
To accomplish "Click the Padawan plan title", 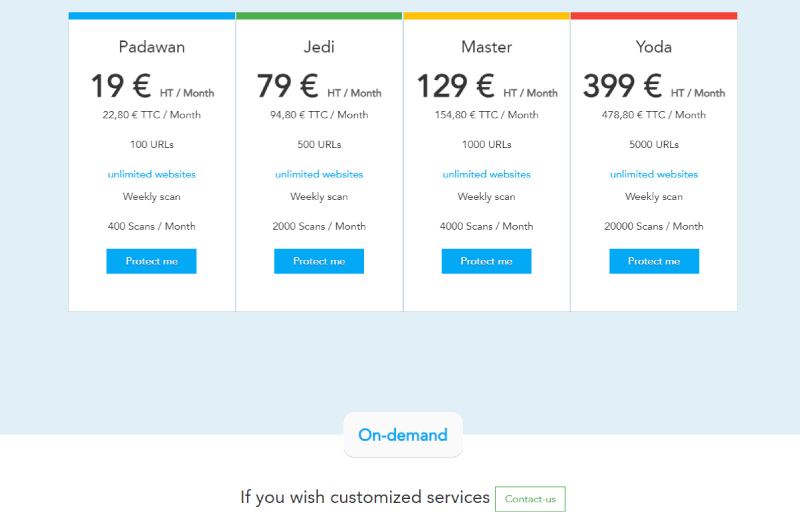I will pos(152,47).
